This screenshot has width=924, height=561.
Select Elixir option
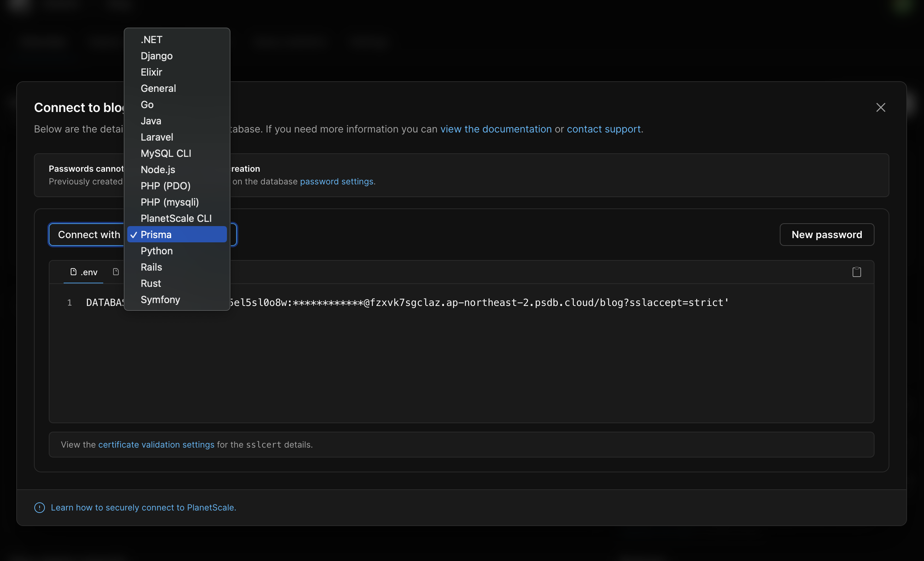[151, 72]
